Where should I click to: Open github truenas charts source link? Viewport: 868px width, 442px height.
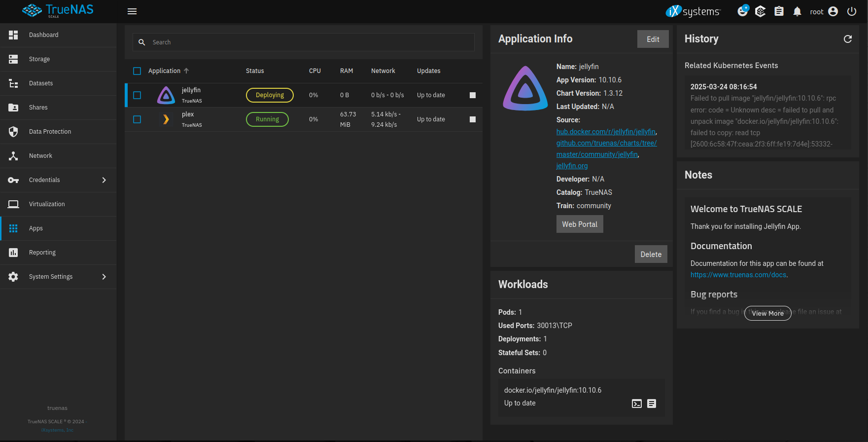pyautogui.click(x=607, y=148)
